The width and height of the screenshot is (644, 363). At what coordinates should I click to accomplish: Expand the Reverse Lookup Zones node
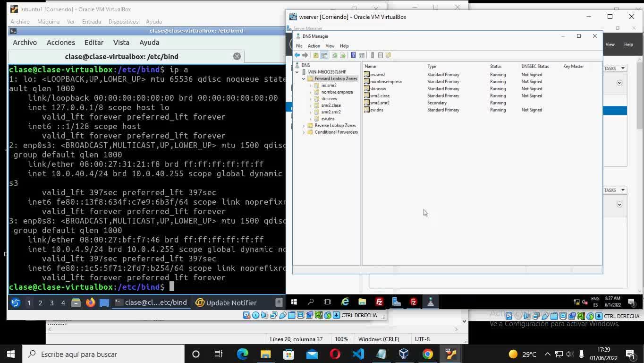[304, 126]
